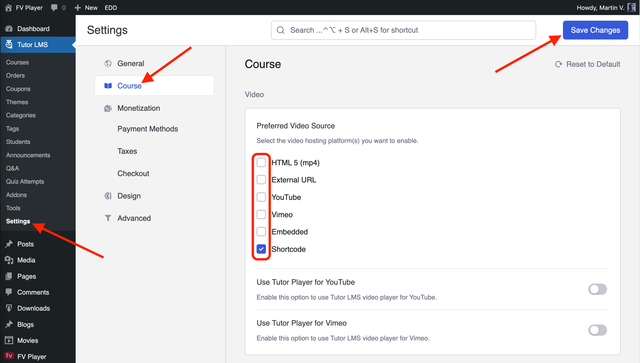Click the Downloads icon in sidebar
This screenshot has height=363, width=640.
(x=9, y=308)
